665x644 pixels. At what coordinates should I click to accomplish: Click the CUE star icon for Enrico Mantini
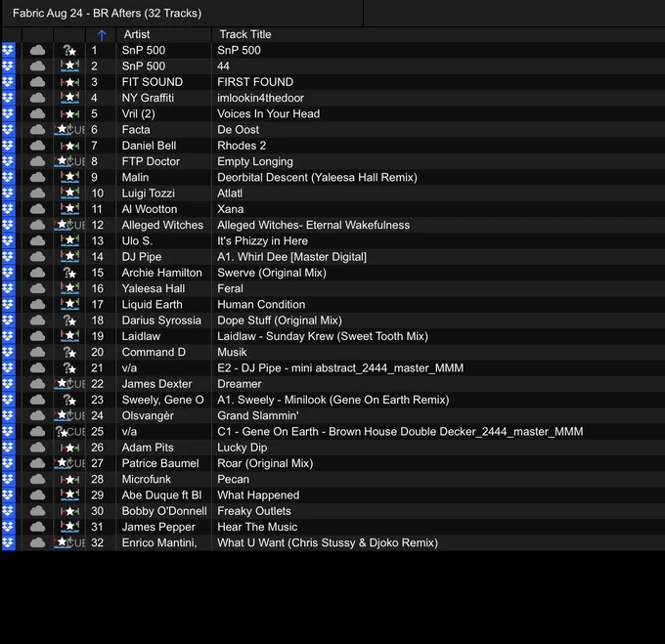pos(69,542)
